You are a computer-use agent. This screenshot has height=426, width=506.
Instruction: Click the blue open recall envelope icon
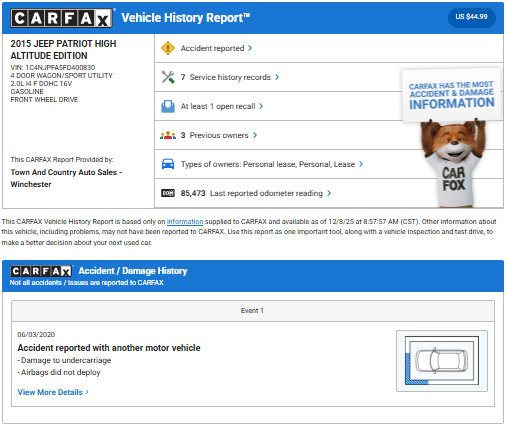tap(168, 106)
